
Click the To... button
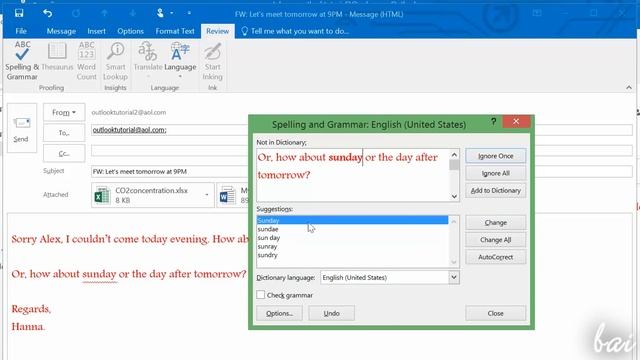coord(64,133)
